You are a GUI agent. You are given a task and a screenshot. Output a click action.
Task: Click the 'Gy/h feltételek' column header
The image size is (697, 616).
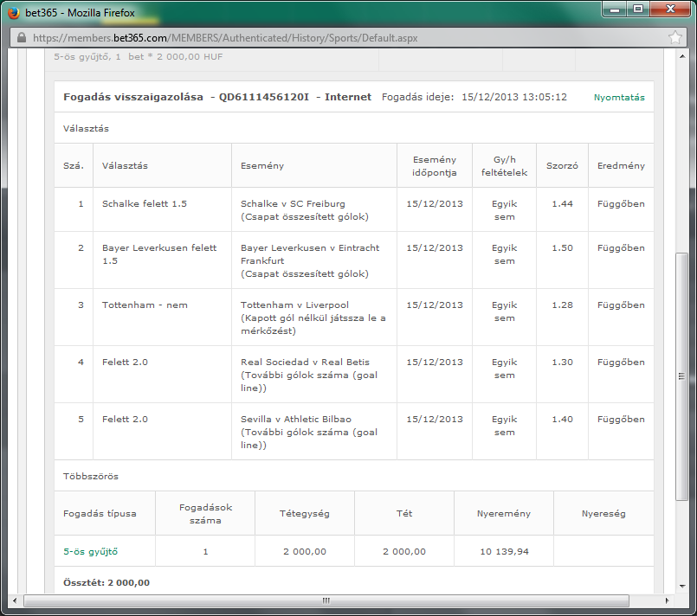click(505, 166)
